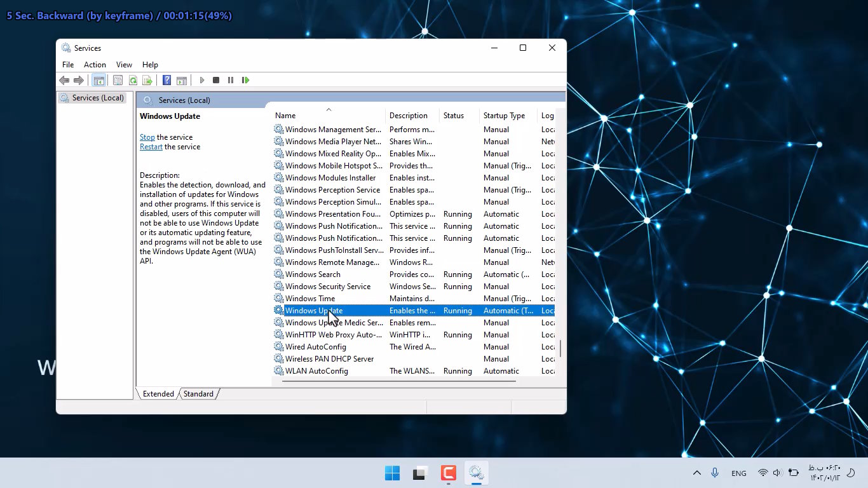Click the battery icon in system tray

793,473
